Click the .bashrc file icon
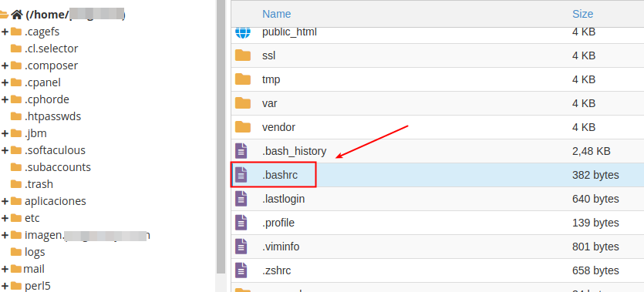The height and width of the screenshot is (292, 644). tap(241, 175)
